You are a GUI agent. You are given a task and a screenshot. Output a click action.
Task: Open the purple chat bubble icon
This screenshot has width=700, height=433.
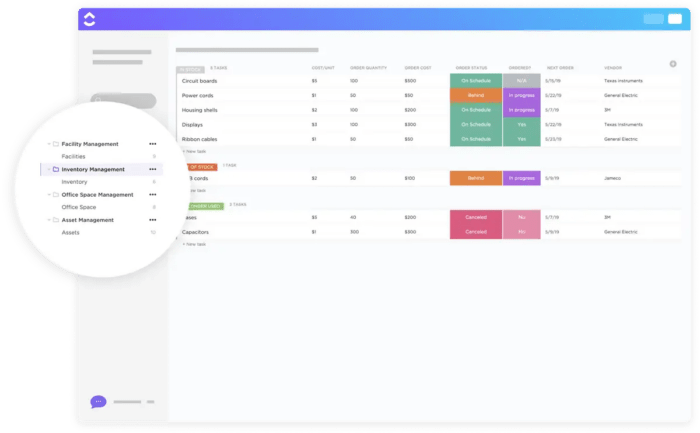tap(98, 402)
